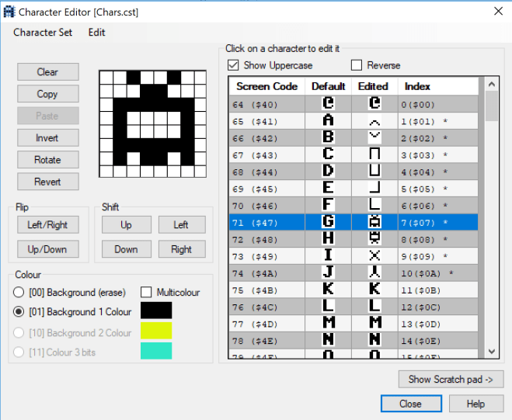Shift character Up

coord(127,224)
